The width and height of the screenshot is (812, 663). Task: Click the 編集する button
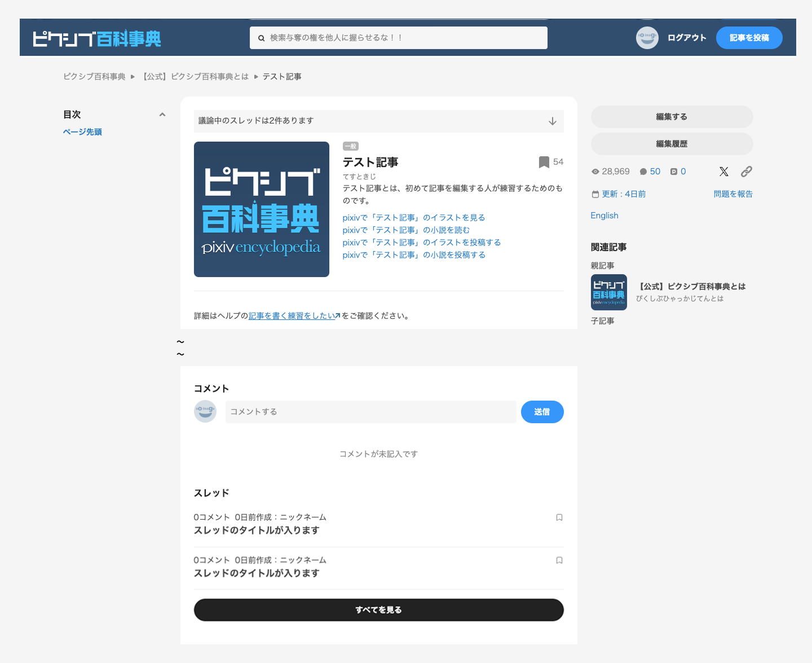(x=672, y=117)
